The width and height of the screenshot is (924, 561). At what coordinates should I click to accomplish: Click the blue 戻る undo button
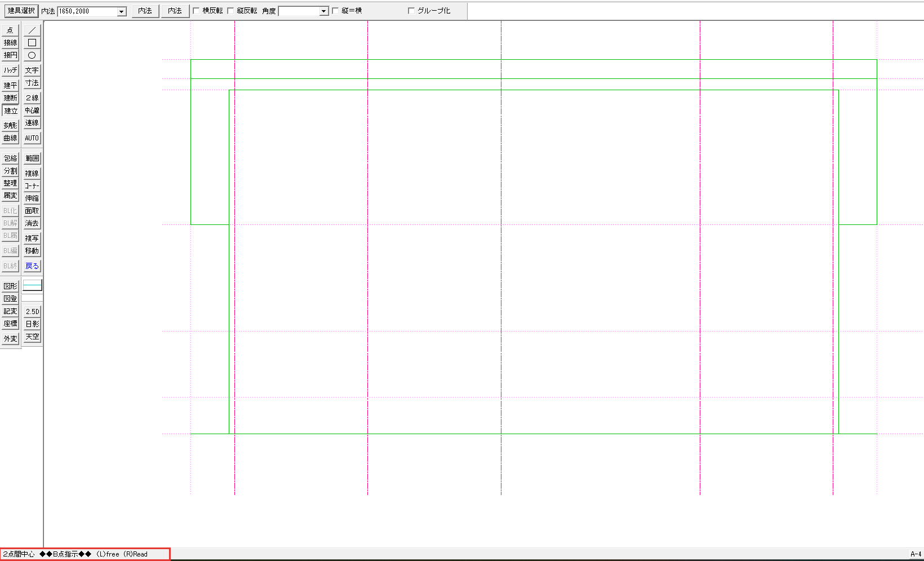[x=32, y=266]
